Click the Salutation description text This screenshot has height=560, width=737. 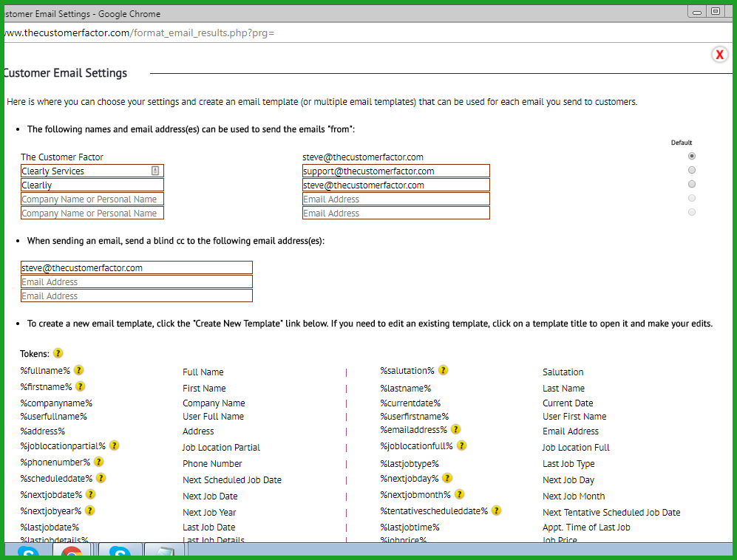[563, 372]
